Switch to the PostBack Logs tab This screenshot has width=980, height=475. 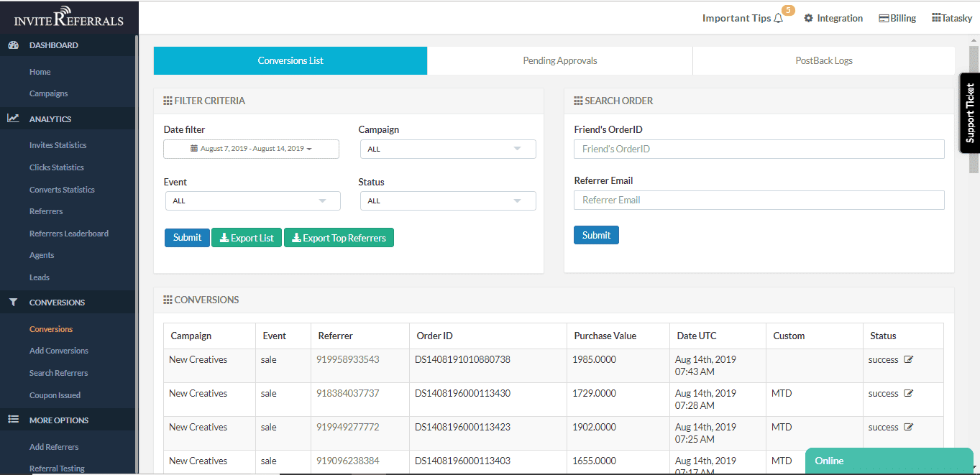[x=823, y=61]
